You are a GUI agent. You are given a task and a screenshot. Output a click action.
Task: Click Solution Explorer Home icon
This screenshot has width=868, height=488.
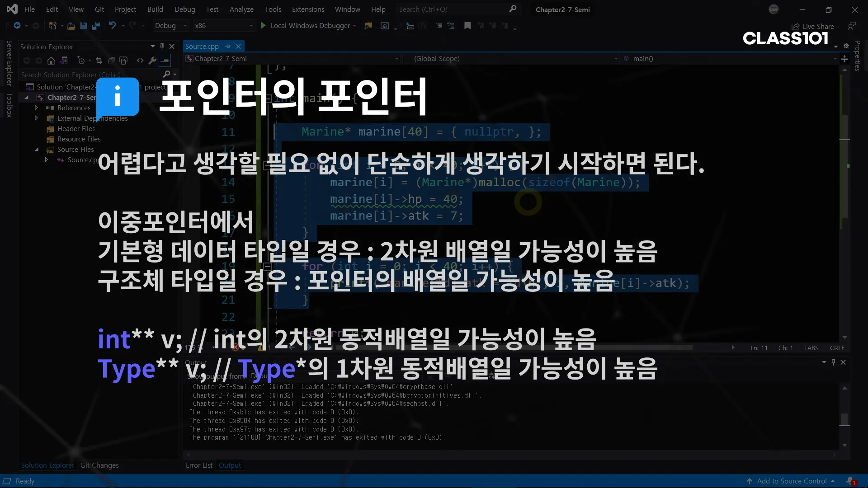point(51,61)
